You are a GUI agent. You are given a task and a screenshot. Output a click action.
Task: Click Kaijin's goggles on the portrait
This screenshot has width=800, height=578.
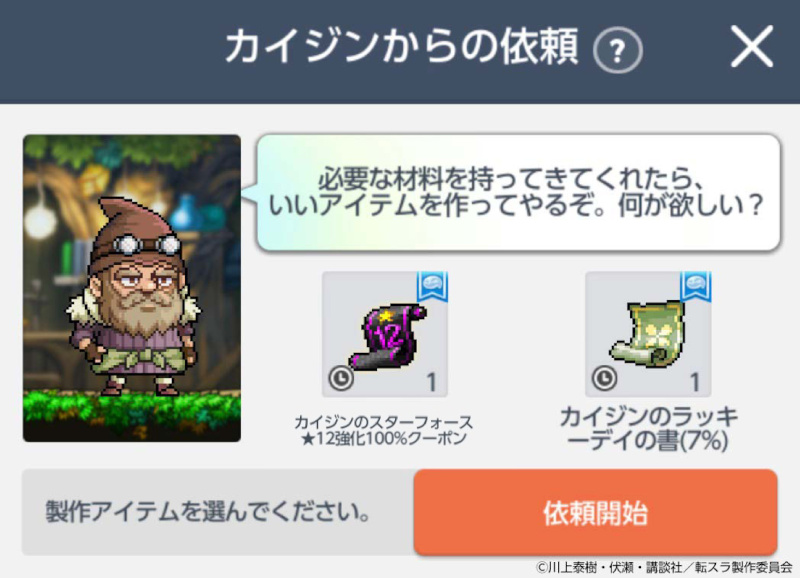coord(147,245)
